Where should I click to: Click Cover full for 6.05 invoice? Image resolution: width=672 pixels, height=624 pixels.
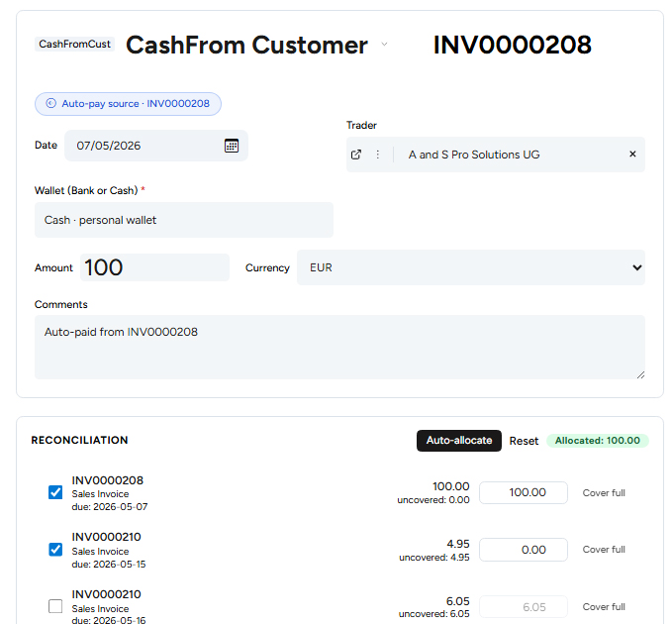pos(604,607)
